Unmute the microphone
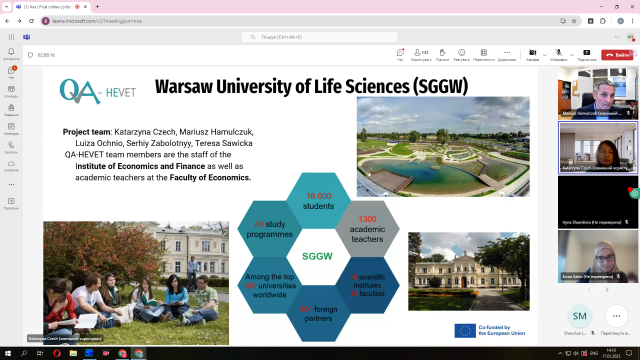 [x=558, y=55]
